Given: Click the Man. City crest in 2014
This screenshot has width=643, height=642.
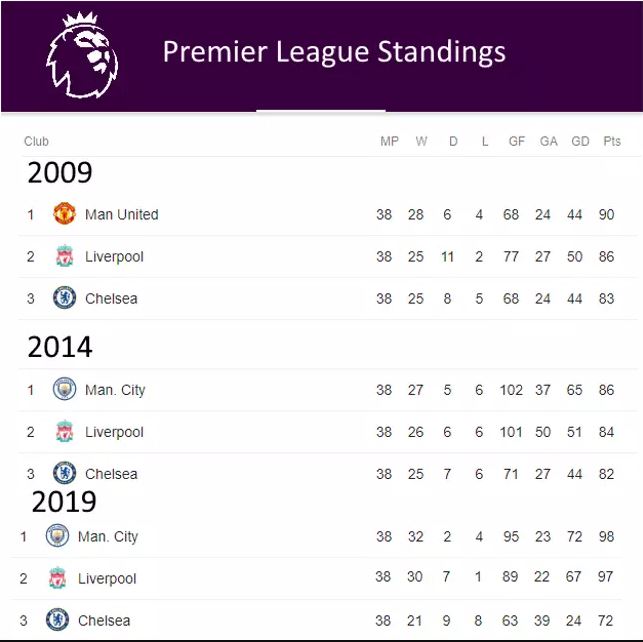Looking at the screenshot, I should pyautogui.click(x=64, y=389).
